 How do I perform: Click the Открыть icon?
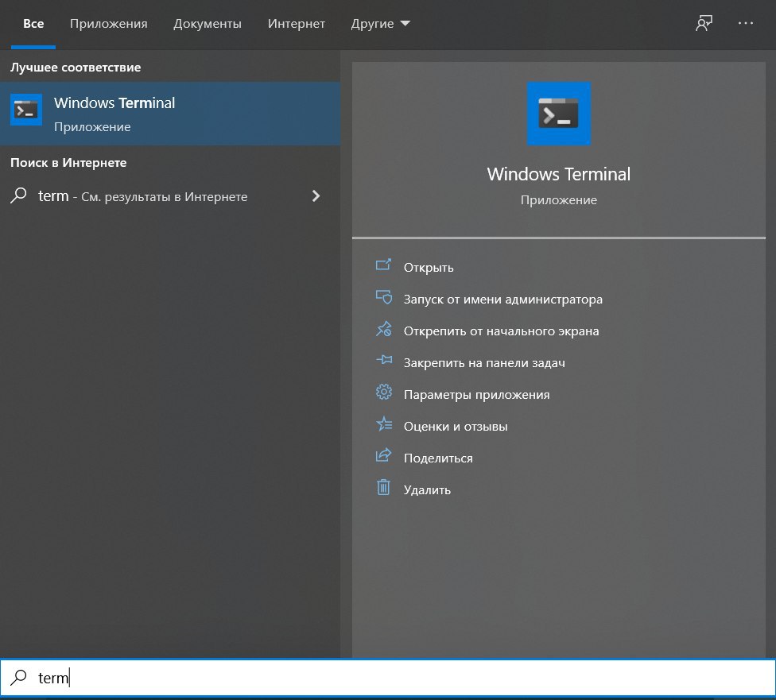click(x=383, y=265)
